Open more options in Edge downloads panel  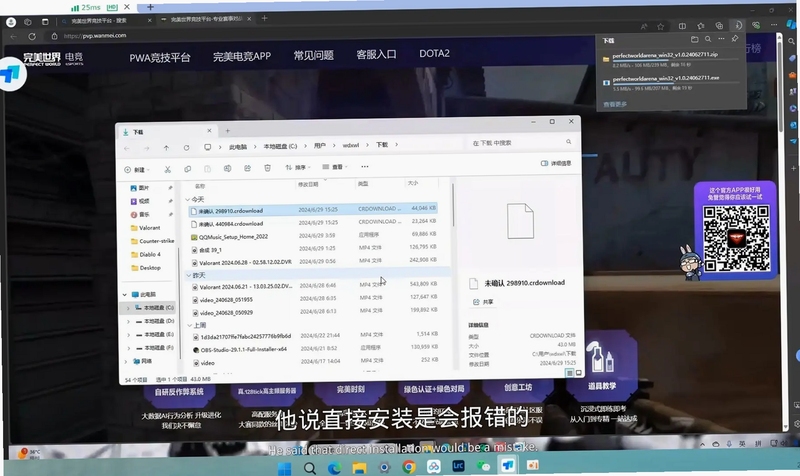(721, 39)
